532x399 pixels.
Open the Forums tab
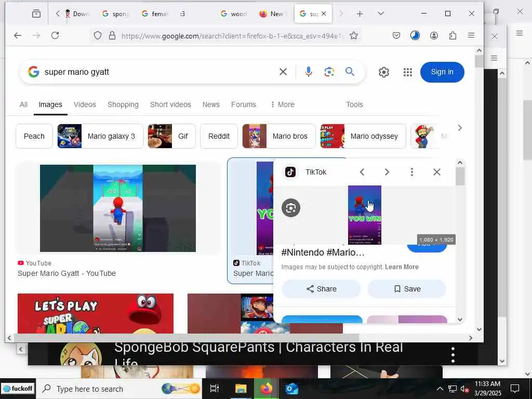[x=243, y=104]
